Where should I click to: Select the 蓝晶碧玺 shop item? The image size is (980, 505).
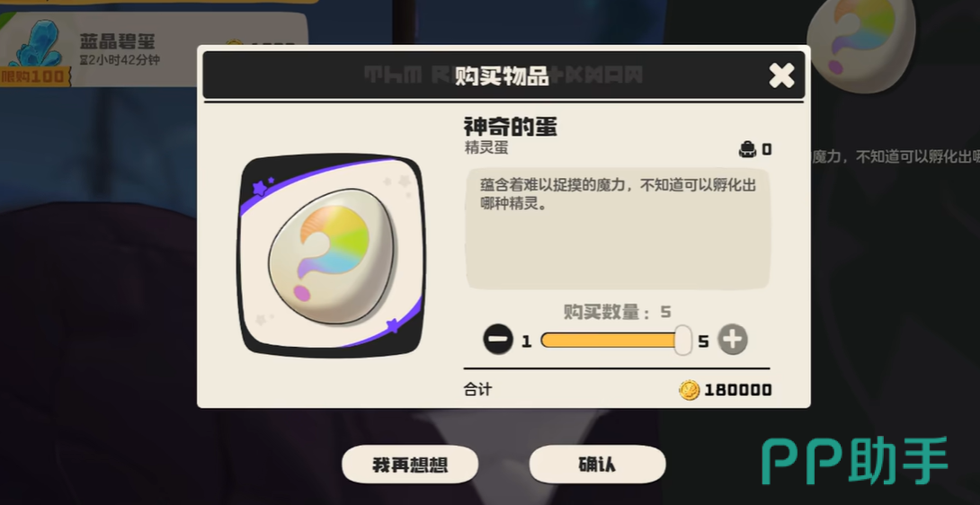(x=153, y=49)
